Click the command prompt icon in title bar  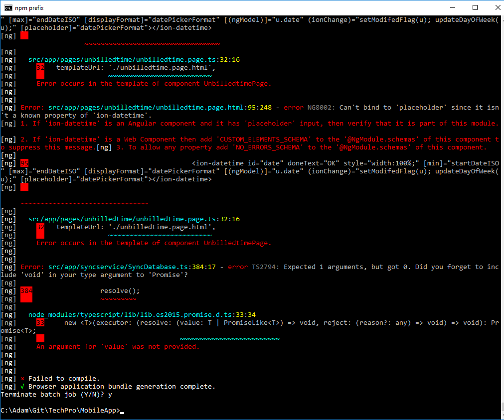tap(8, 7)
